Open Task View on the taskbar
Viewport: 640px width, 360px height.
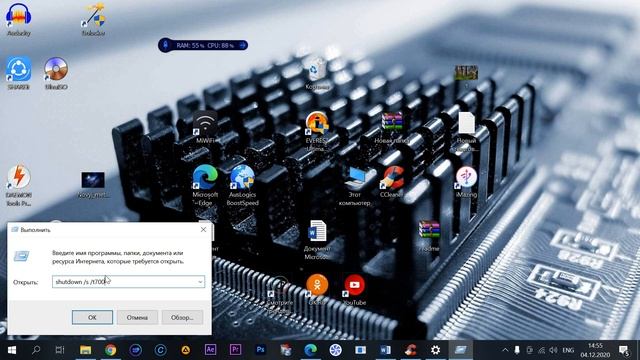pos(60,350)
